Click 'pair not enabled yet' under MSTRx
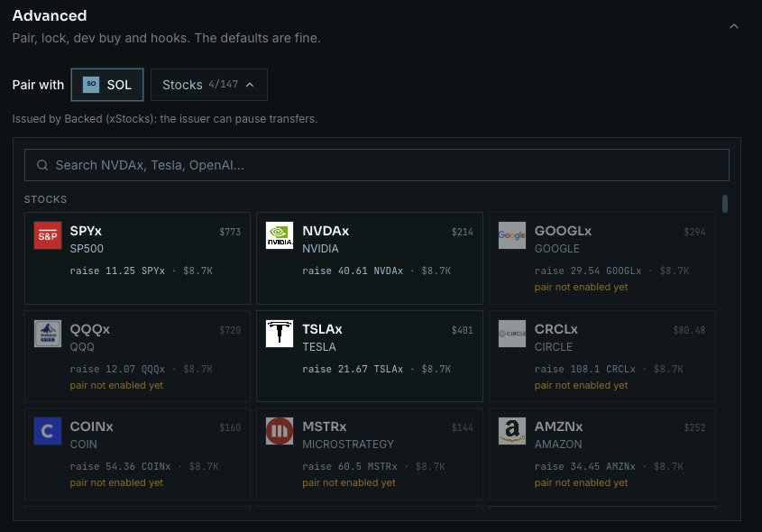 tap(349, 482)
